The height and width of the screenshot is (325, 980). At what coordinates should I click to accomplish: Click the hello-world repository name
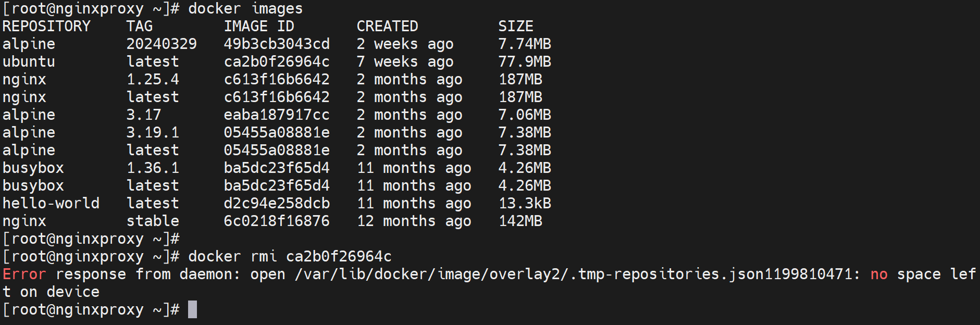51,203
